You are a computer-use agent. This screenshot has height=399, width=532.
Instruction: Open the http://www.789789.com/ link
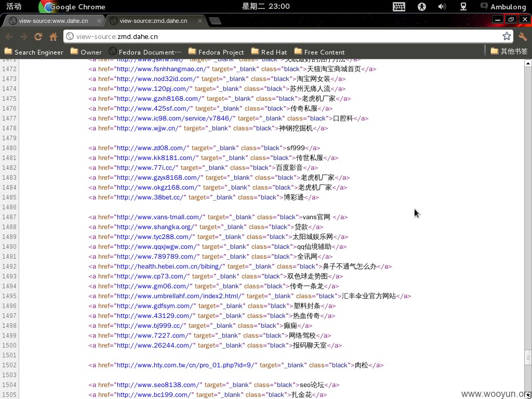(157, 257)
